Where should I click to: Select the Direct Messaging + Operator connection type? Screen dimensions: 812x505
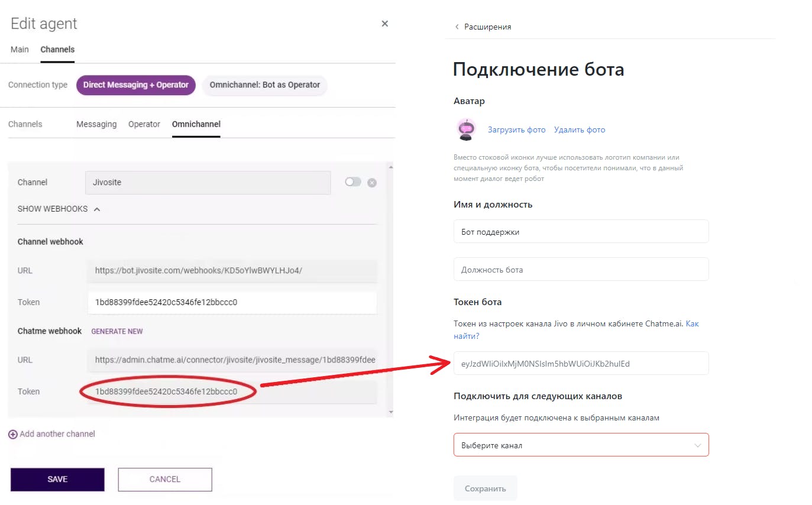135,85
